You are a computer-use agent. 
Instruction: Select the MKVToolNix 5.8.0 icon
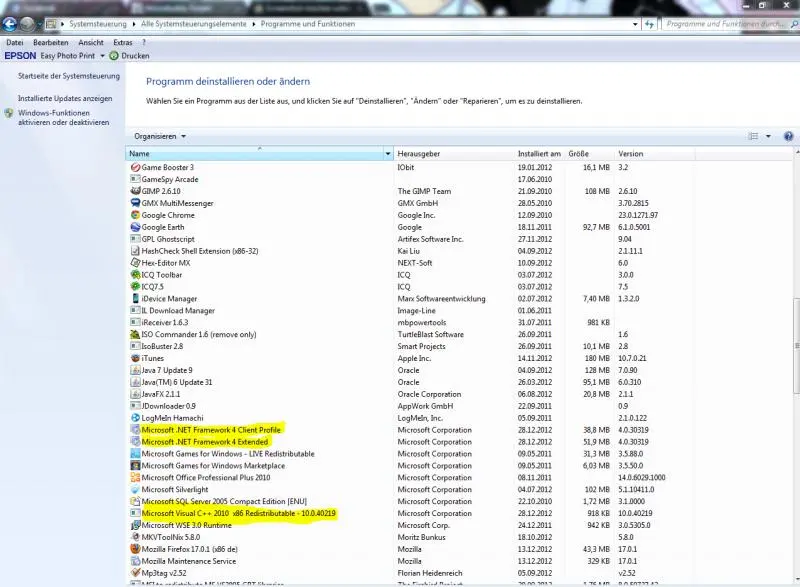tap(135, 537)
